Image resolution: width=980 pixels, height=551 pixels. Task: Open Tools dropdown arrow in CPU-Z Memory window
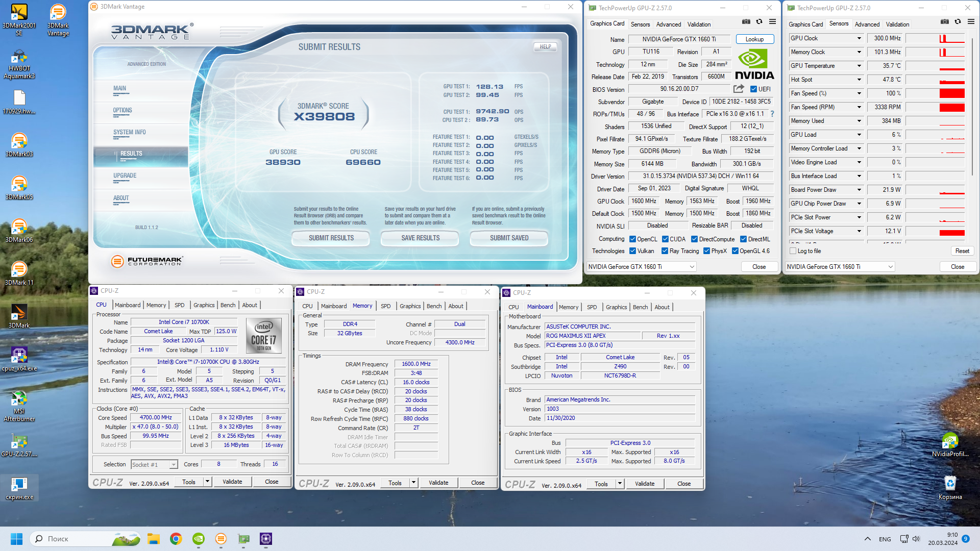click(x=413, y=483)
